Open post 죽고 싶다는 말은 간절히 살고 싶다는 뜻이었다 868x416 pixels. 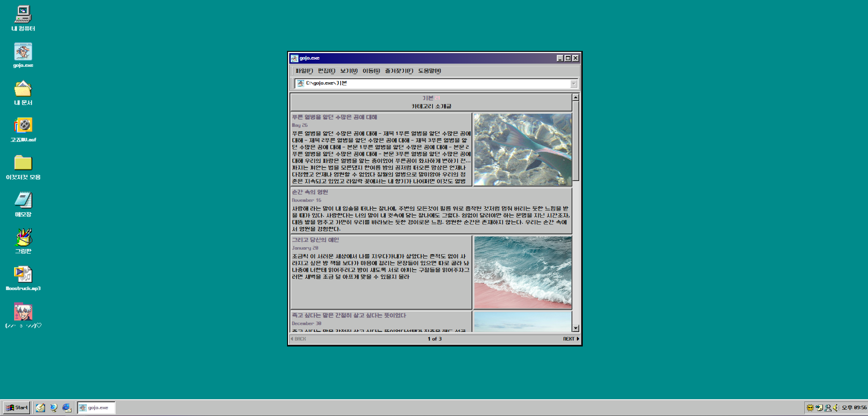[x=349, y=316]
